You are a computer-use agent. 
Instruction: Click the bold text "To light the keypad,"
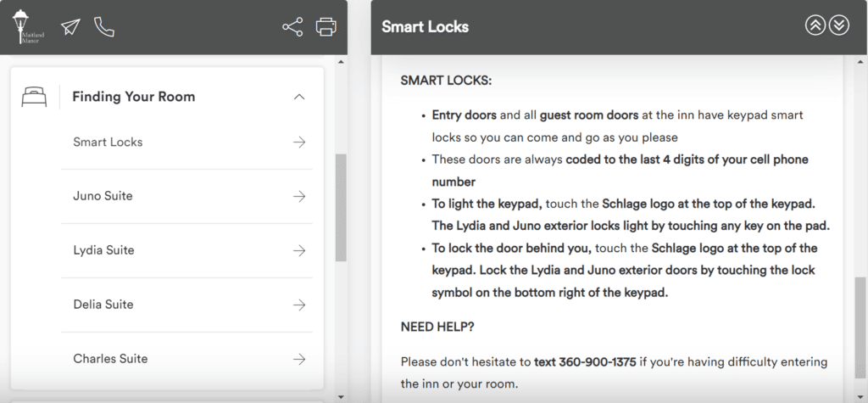(487, 204)
